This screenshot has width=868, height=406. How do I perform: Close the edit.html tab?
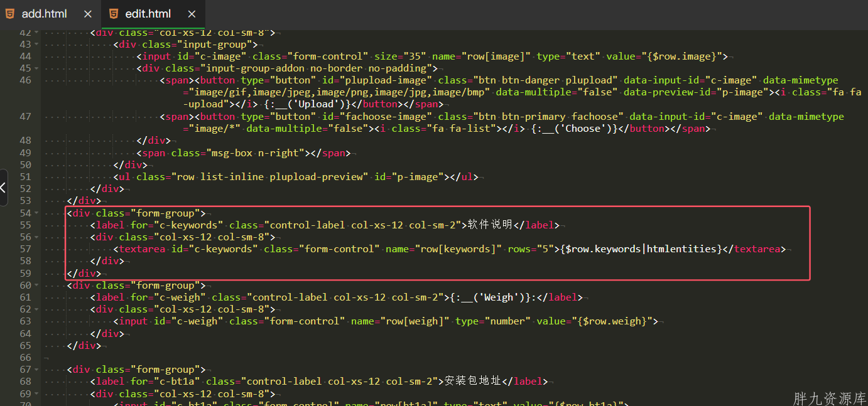(192, 14)
